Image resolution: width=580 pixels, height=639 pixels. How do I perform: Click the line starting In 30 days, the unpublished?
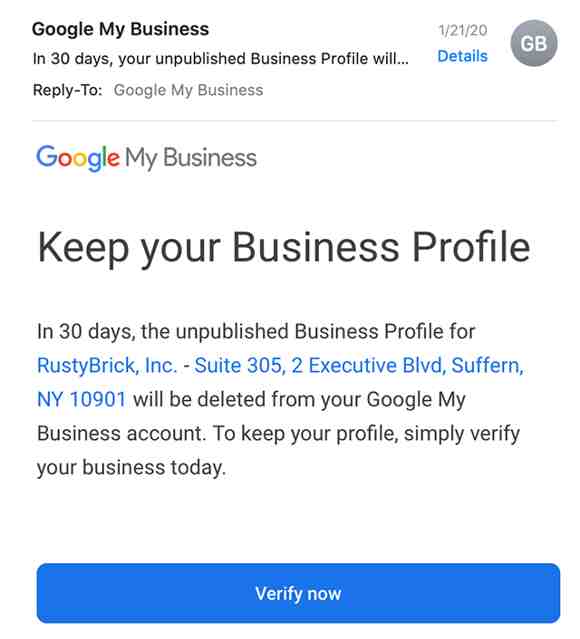(x=256, y=331)
